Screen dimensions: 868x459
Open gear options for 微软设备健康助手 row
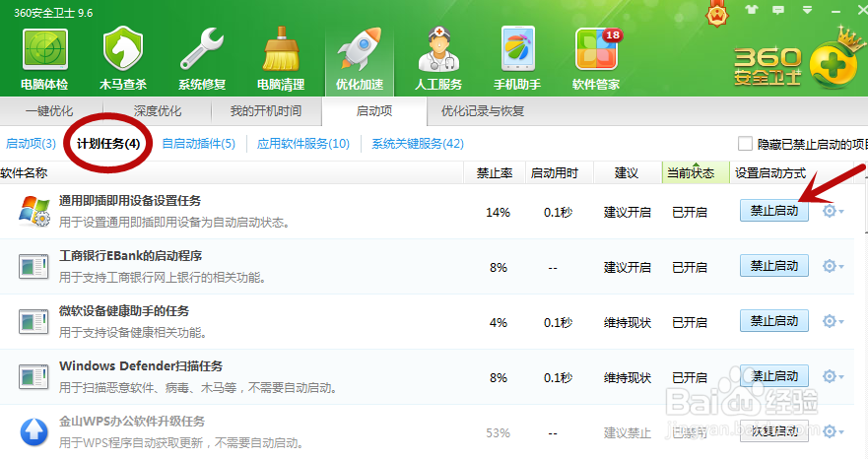pyautogui.click(x=833, y=321)
